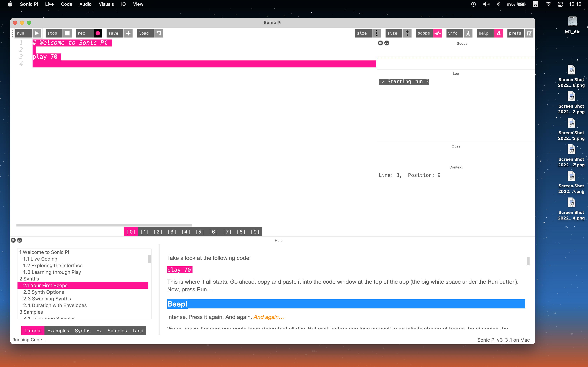Open preferences with the pi icon
This screenshot has height=367, width=588.
pyautogui.click(x=529, y=33)
